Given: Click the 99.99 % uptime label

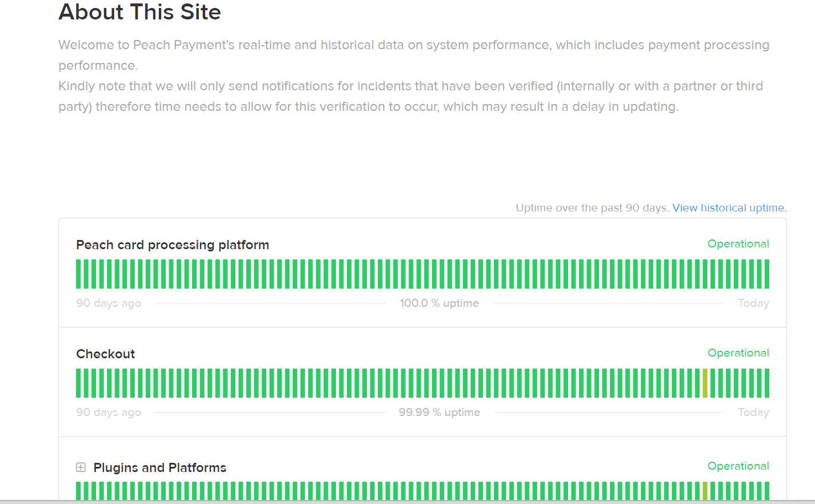Looking at the screenshot, I should 440,413.
